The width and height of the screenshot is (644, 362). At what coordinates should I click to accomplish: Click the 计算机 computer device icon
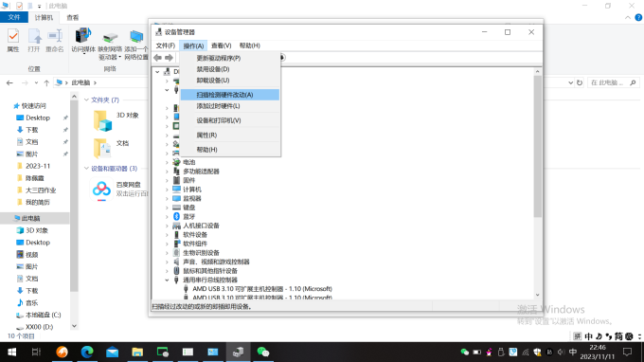click(x=176, y=190)
